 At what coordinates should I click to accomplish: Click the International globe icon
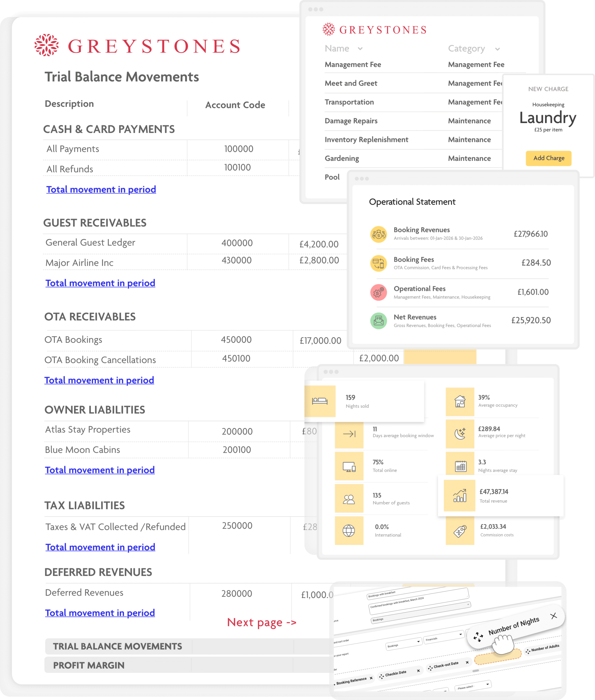[x=349, y=530]
